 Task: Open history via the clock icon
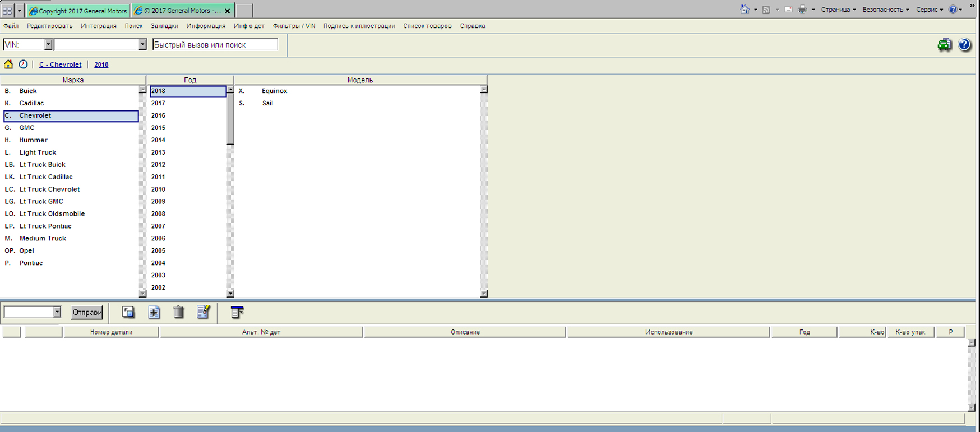pyautogui.click(x=23, y=64)
